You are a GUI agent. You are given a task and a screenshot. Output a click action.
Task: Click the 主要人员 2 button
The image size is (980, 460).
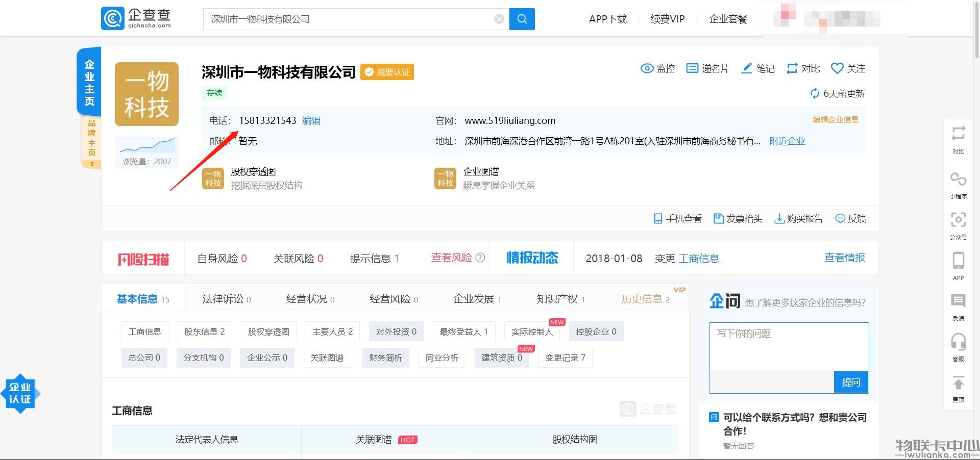coord(333,331)
